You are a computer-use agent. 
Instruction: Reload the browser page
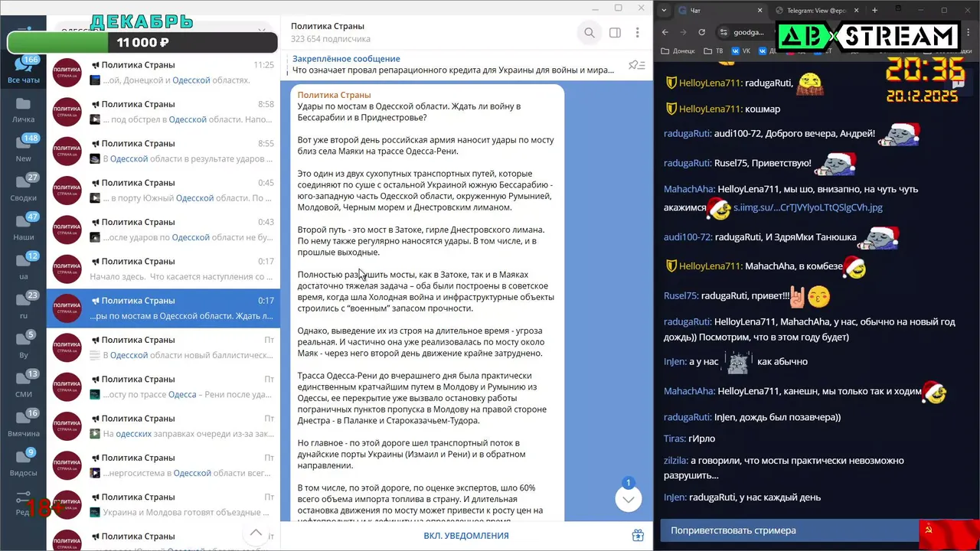click(702, 32)
